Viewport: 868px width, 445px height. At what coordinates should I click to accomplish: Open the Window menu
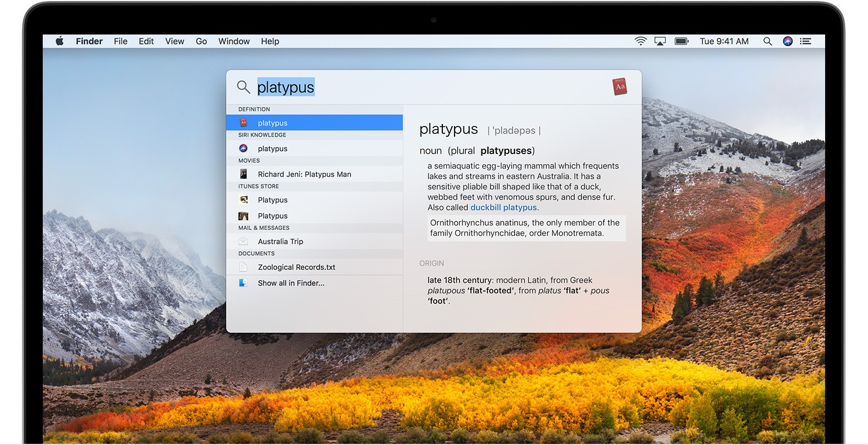(x=234, y=41)
